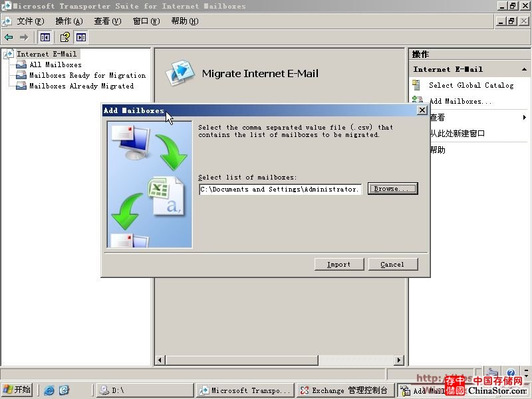Launch Internet Explorer from quick launch
This screenshot has height=399, width=532.
tap(49, 390)
